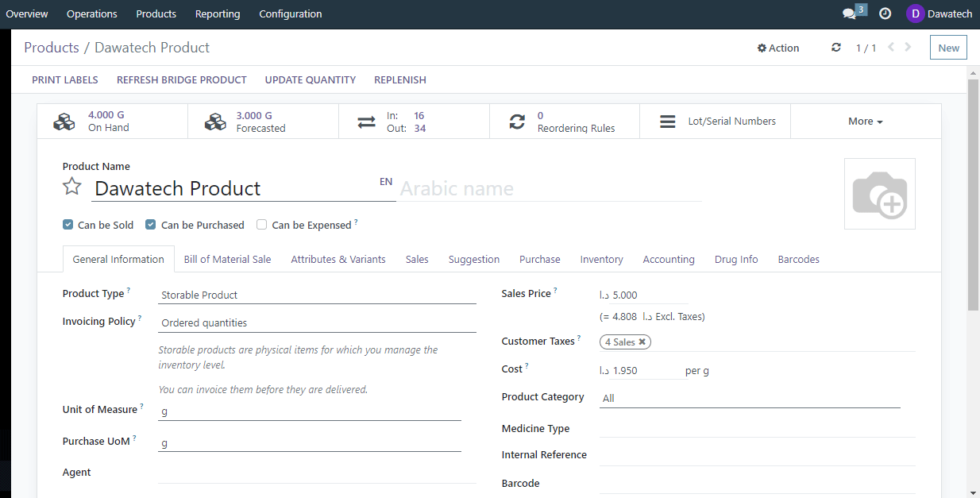Open Product Category dropdown field

[750, 398]
